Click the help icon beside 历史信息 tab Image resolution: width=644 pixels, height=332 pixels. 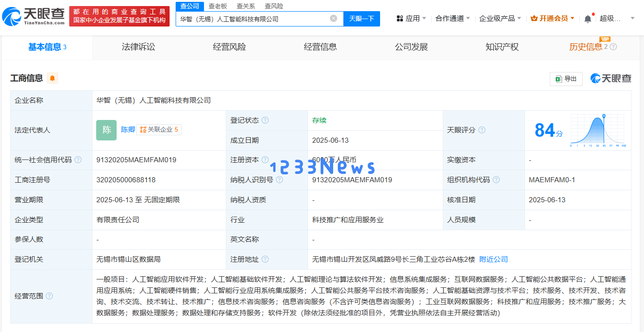613,47
